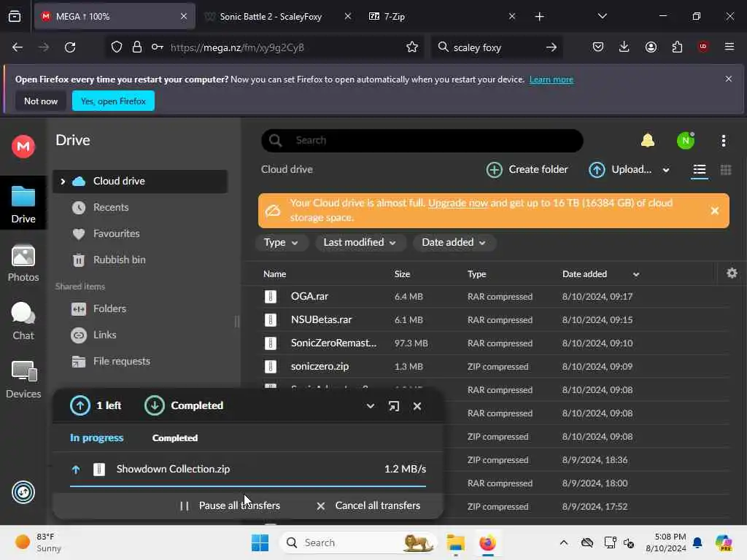Screen dimensions: 747x560
Task: Click the Upgrade now link
Action: [x=458, y=203]
